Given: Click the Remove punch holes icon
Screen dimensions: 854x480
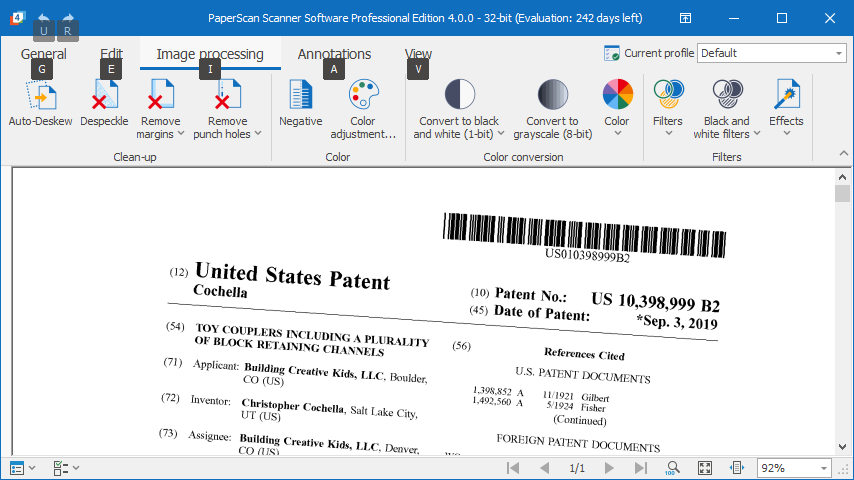Looking at the screenshot, I should (227, 95).
